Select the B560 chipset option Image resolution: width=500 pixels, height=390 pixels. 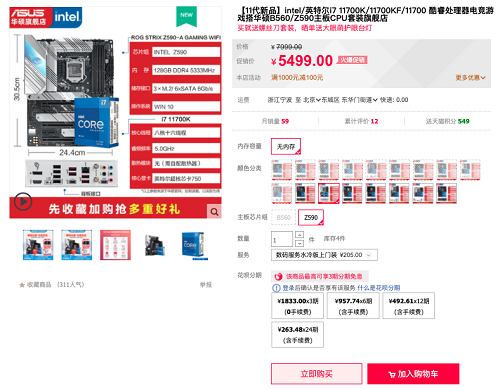pos(284,218)
